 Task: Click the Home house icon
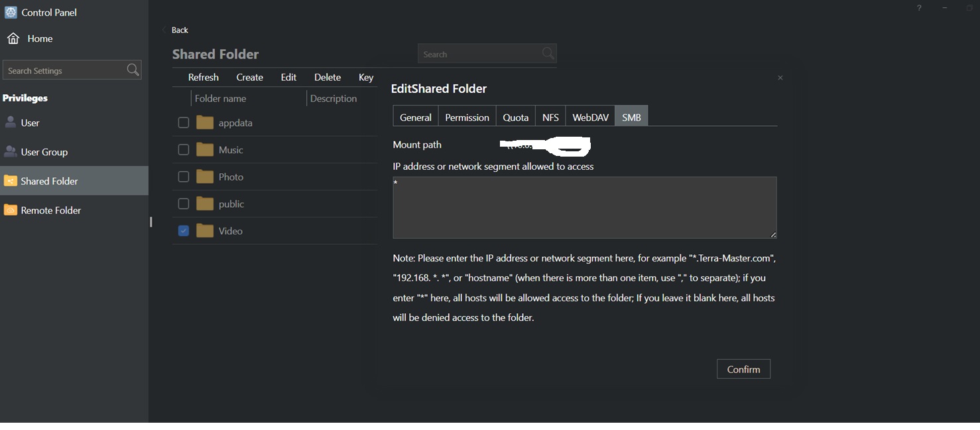[13, 38]
